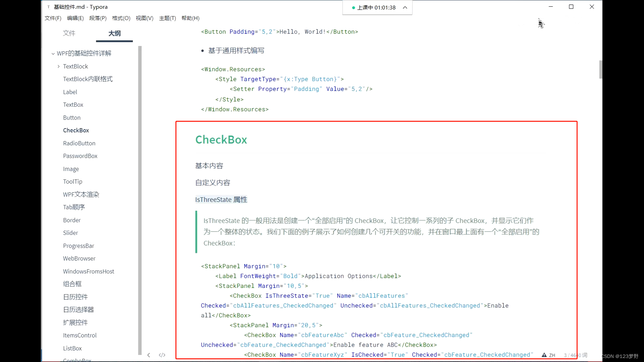The image size is (644, 362).
Task: Click the Window.Resources opening tag line
Action: [233, 69]
